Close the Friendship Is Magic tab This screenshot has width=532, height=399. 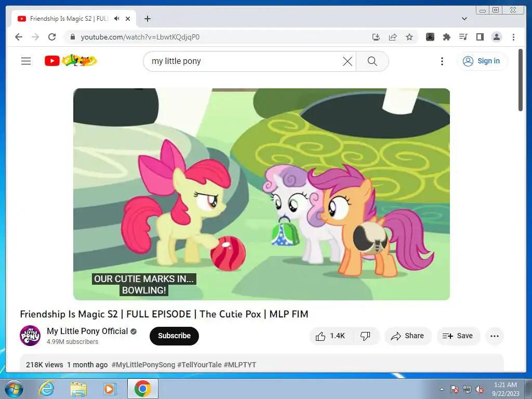[128, 19]
